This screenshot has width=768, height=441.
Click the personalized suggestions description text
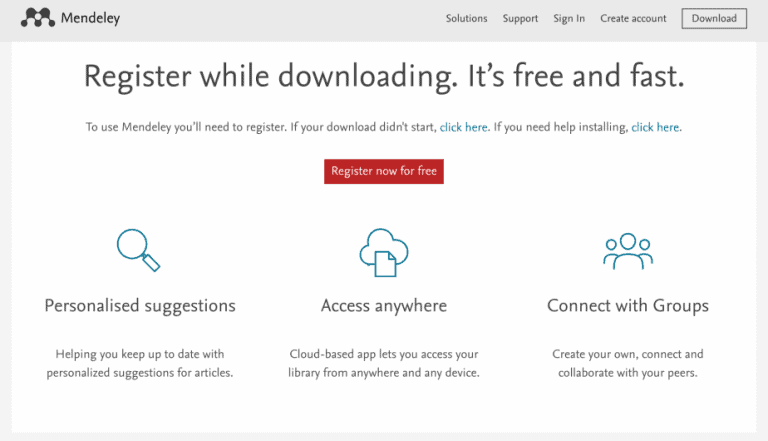coord(140,364)
